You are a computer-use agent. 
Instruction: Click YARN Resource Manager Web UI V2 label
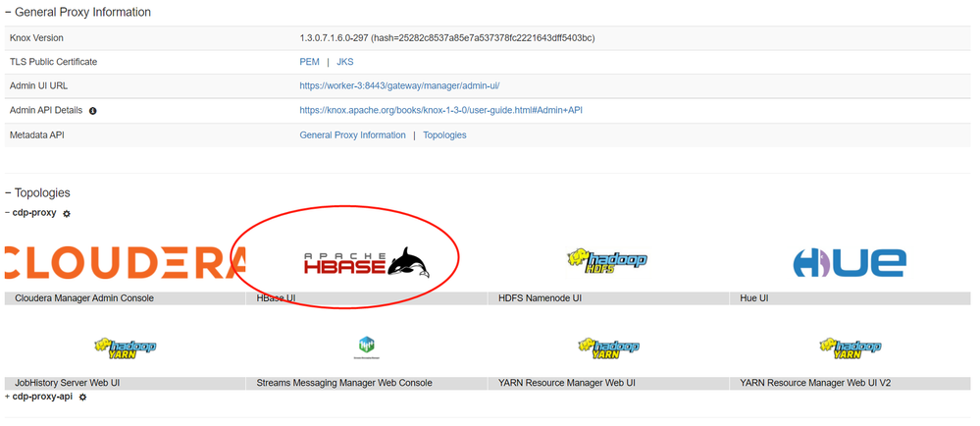(815, 383)
